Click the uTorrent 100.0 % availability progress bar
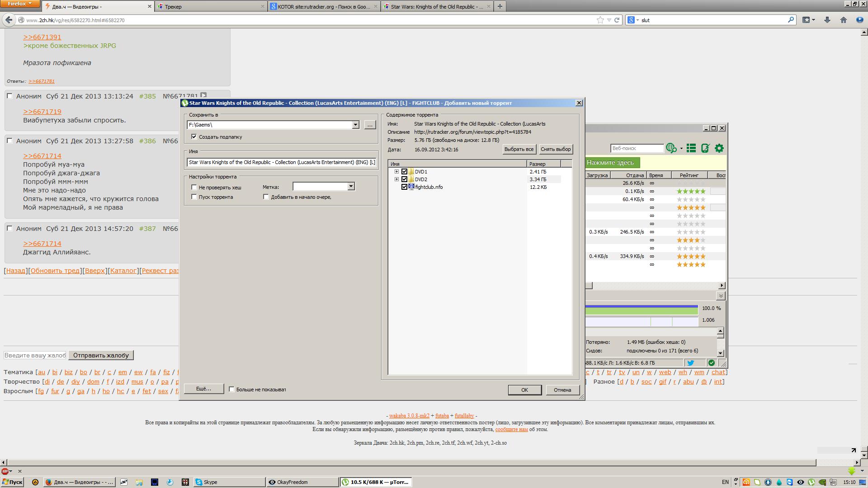 click(x=642, y=309)
